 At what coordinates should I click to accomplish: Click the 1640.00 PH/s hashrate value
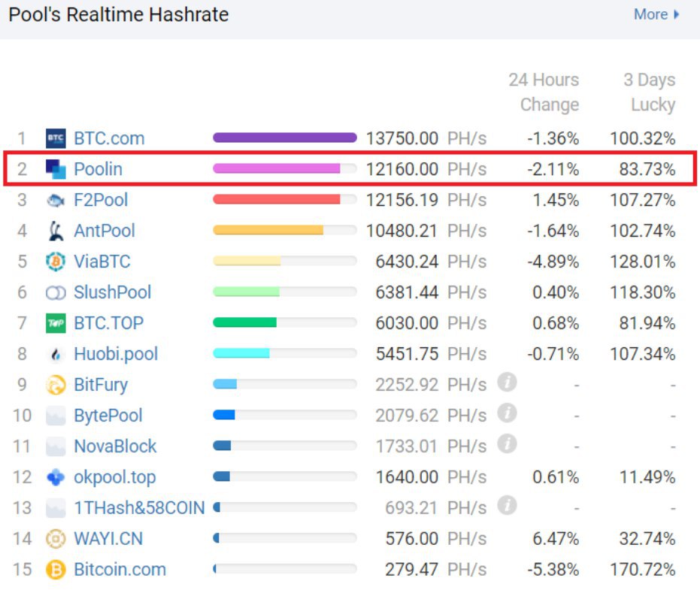coord(432,477)
